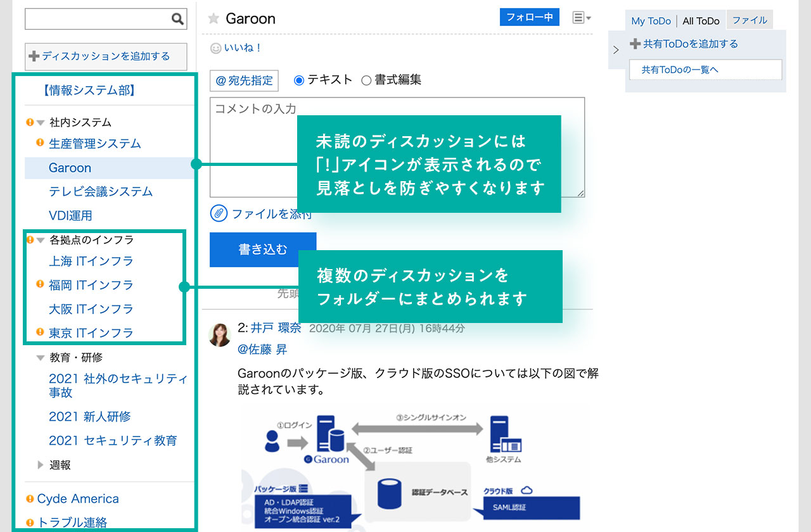Open the 【情報システム部】 link
811x532 pixels.
pos(89,91)
